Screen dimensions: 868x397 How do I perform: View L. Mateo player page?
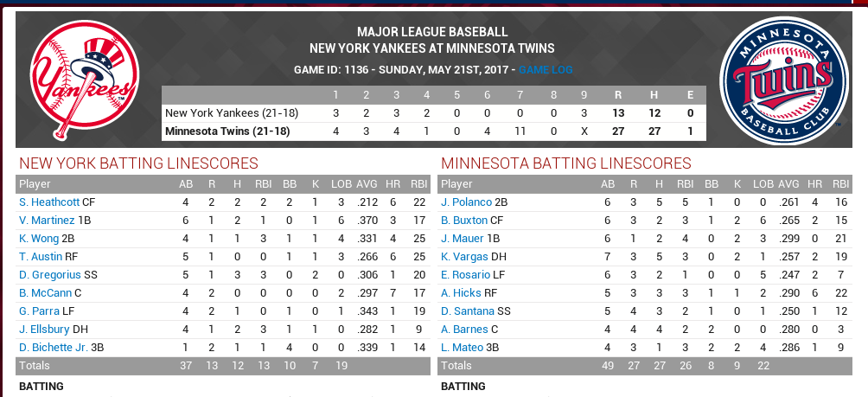tap(463, 347)
